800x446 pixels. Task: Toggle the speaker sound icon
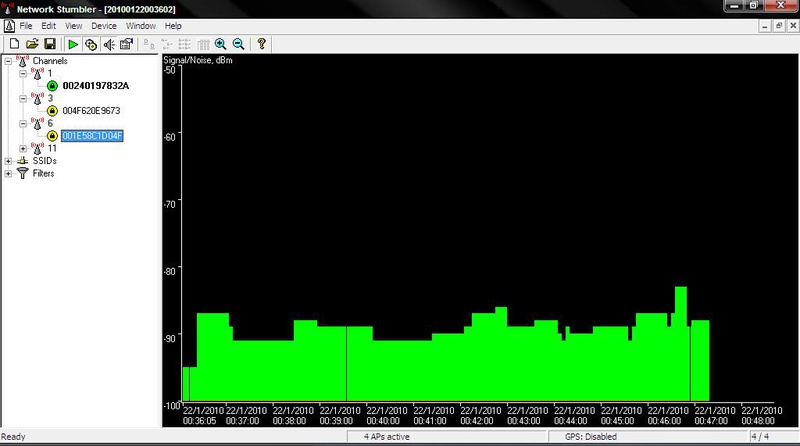click(x=109, y=44)
